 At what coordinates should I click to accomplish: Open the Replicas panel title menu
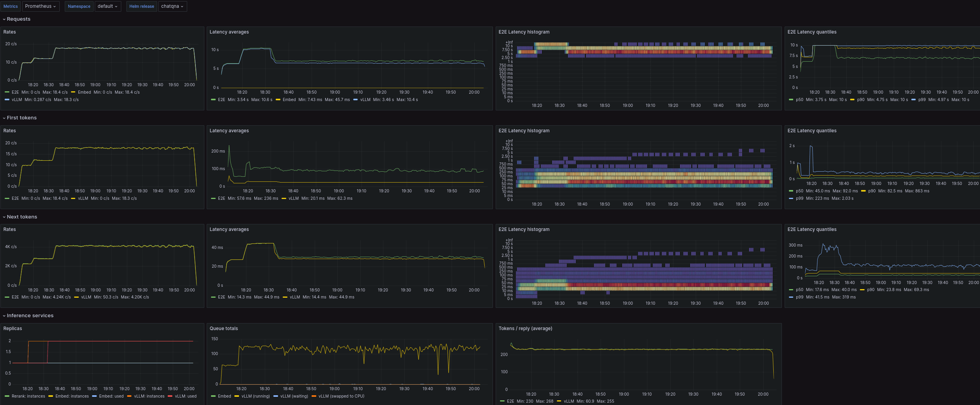[13, 329]
